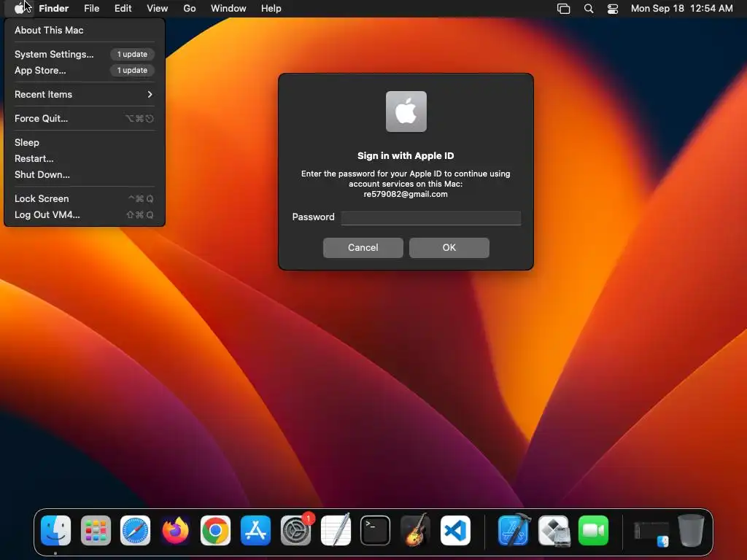Viewport: 747px width, 560px height.
Task: Choose App Store… in Apple menu
Action: pos(85,71)
